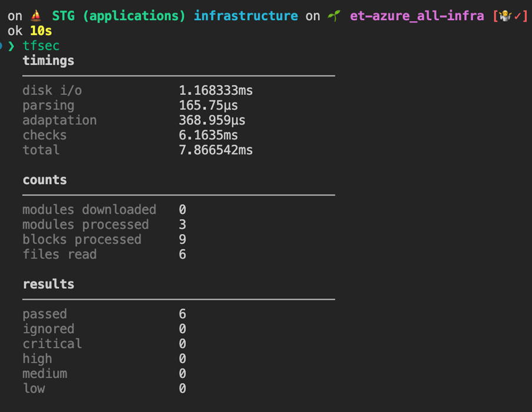Click the disk i/o timing value
The image size is (532, 412).
[216, 90]
